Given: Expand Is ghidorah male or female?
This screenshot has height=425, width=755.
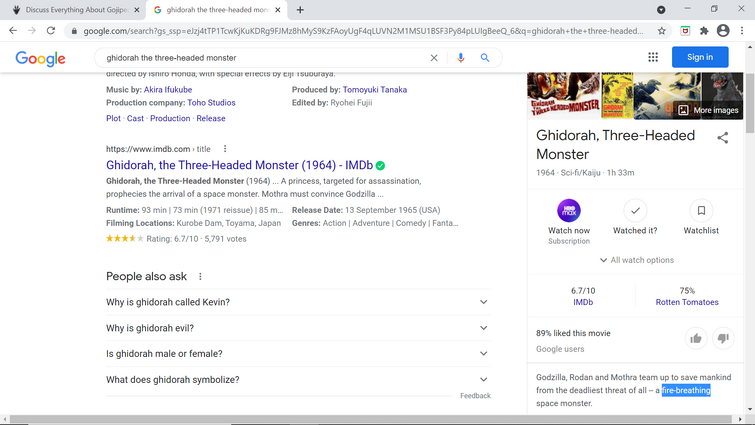Looking at the screenshot, I should [298, 354].
